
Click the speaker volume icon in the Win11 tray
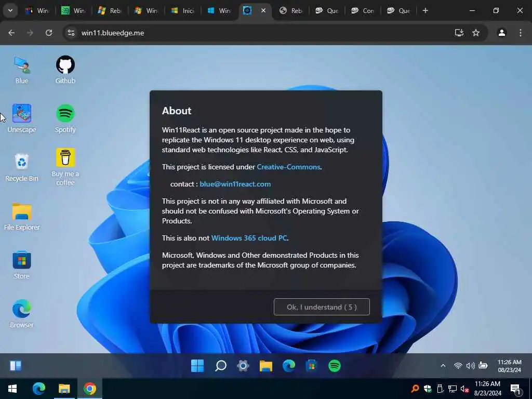(470, 366)
